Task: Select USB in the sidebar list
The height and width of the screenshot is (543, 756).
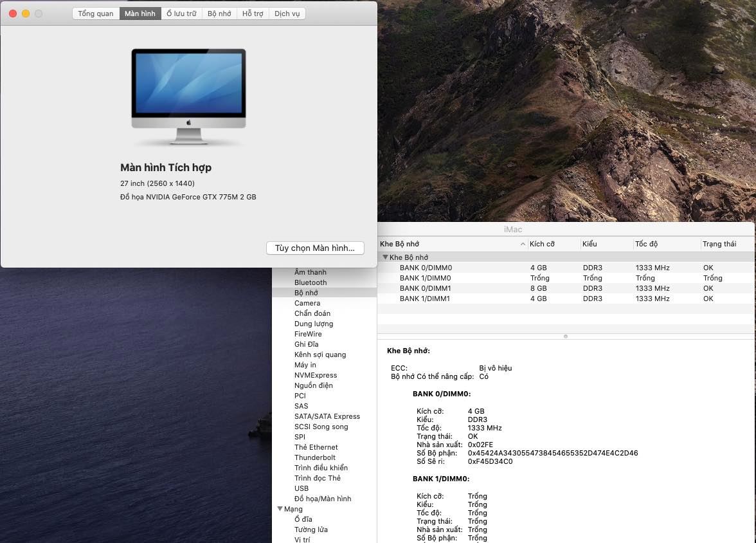Action: pos(301,488)
